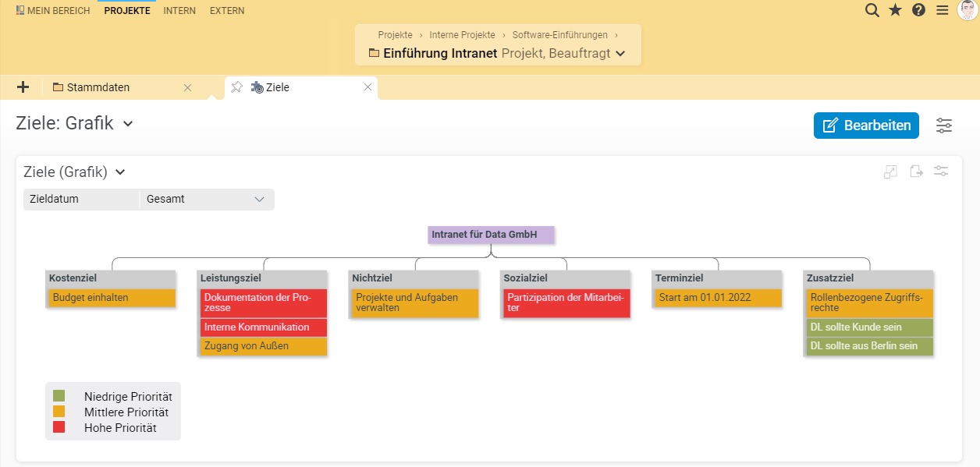Expand the Ziele (Grafik) widget chevron
The height and width of the screenshot is (467, 980).
[x=121, y=172]
